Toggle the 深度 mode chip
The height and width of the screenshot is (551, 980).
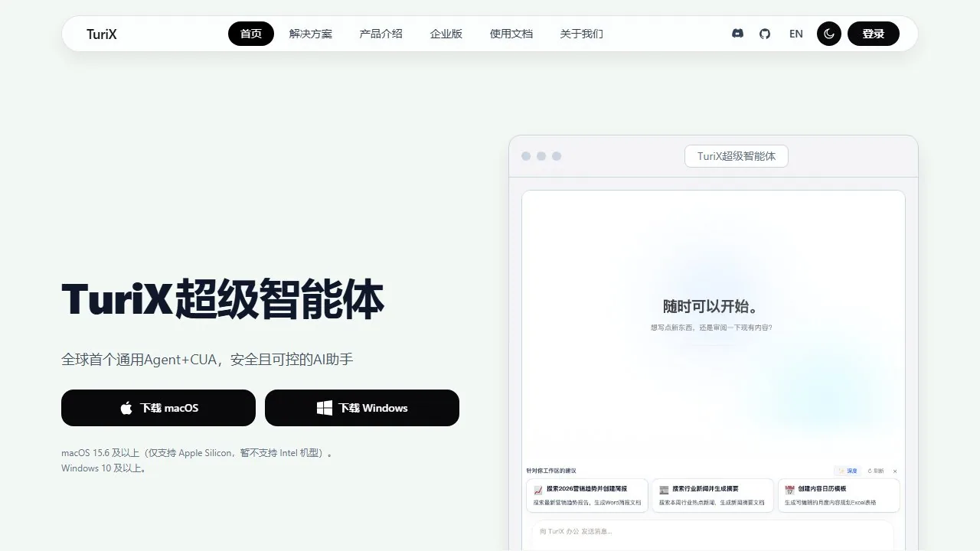point(848,471)
